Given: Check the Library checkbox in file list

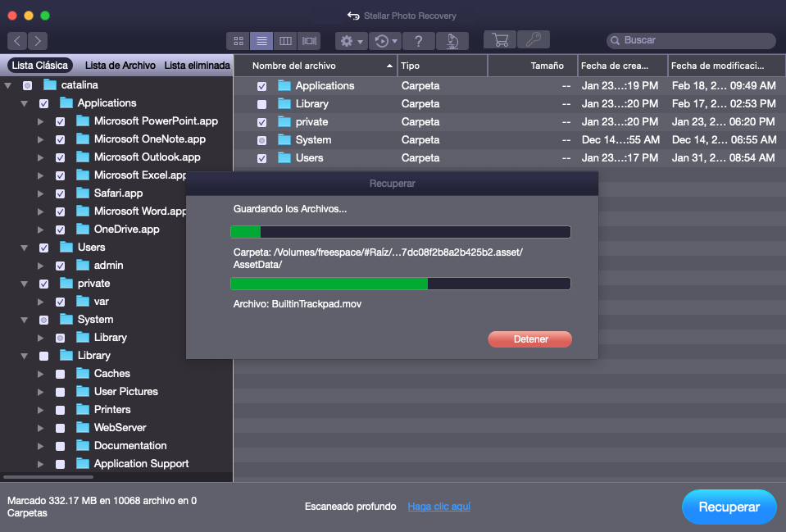Looking at the screenshot, I should [x=261, y=104].
